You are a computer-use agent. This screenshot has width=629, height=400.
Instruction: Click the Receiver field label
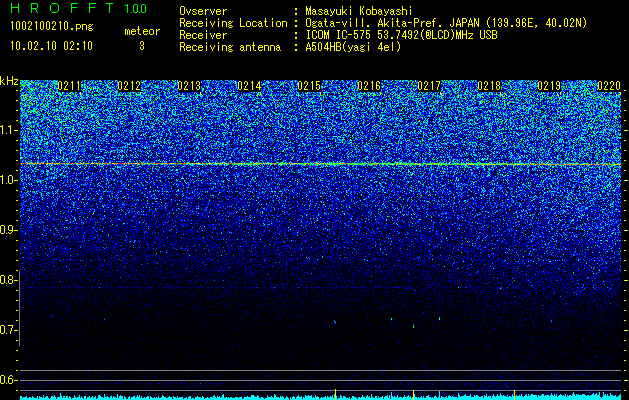[203, 35]
